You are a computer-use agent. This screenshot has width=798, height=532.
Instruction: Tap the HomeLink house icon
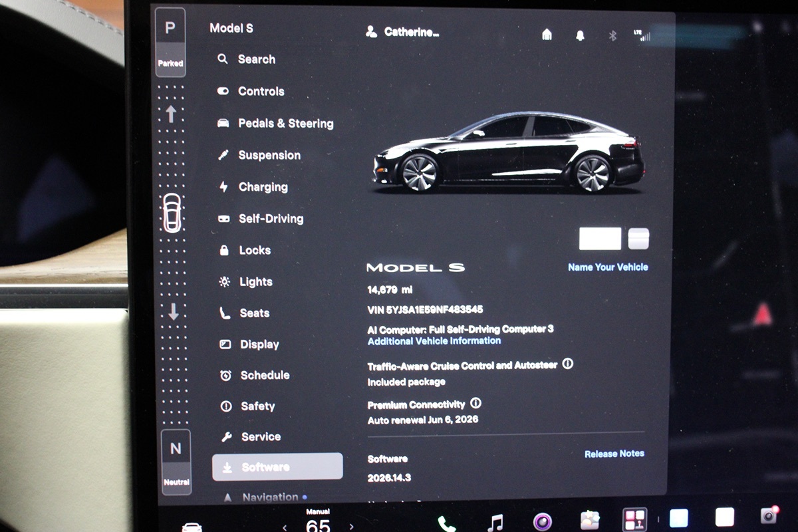click(x=547, y=35)
